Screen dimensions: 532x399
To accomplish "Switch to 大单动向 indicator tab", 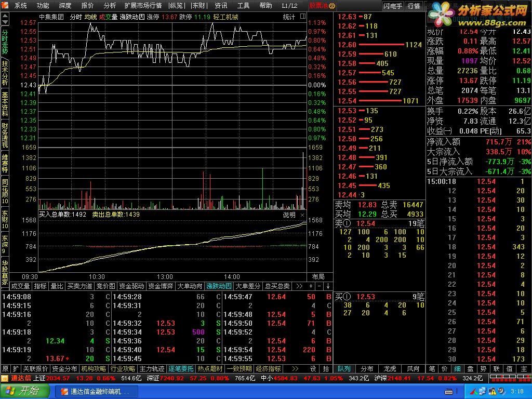I will [190, 286].
